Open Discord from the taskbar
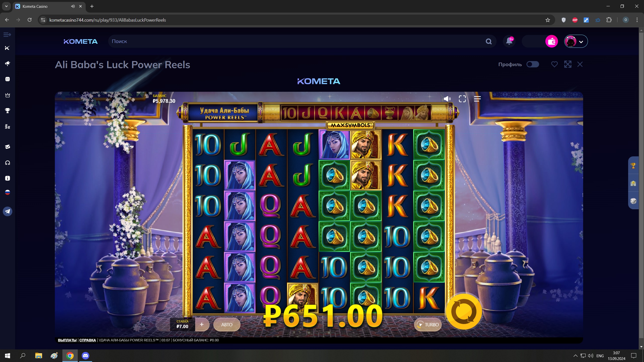This screenshot has width=644, height=362. (86, 356)
